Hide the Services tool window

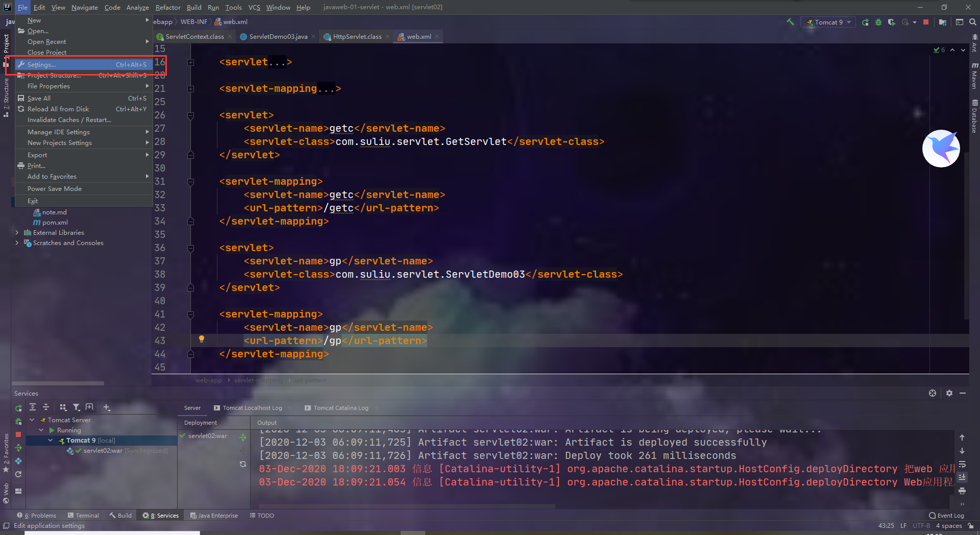click(963, 393)
